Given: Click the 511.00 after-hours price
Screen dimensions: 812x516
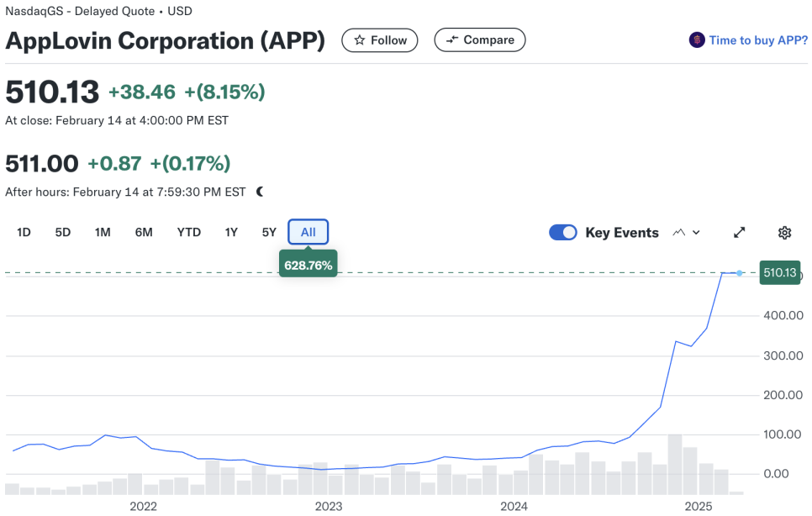Looking at the screenshot, I should (41, 164).
